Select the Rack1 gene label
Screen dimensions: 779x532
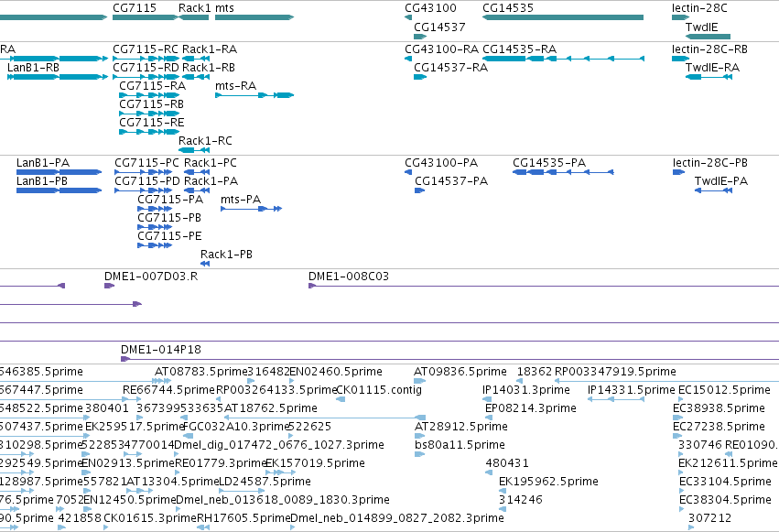pyautogui.click(x=194, y=8)
